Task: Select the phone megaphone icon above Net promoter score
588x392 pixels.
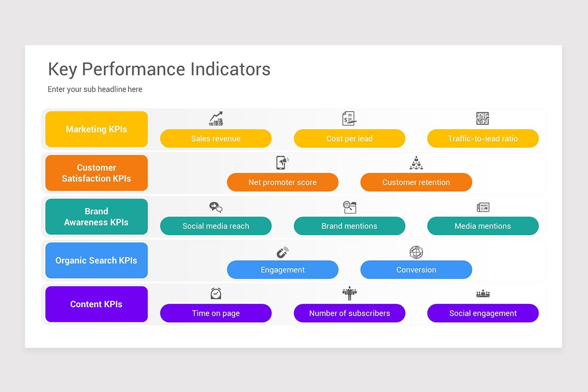Action: click(x=283, y=163)
